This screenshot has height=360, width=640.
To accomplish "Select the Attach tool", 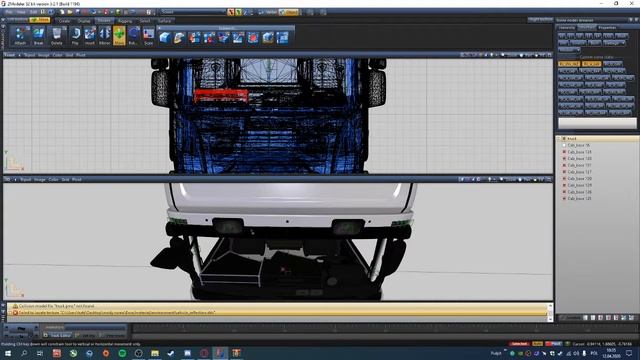I will point(20,36).
